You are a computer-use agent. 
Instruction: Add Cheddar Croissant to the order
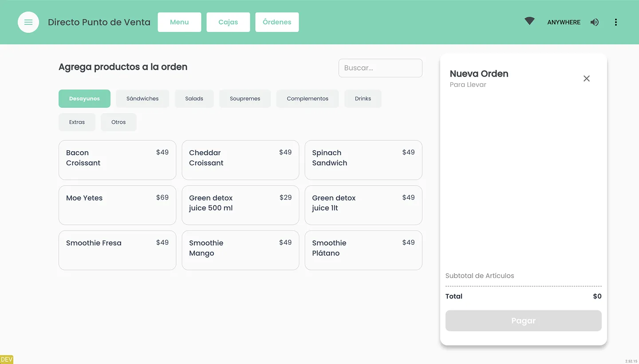[x=241, y=160]
